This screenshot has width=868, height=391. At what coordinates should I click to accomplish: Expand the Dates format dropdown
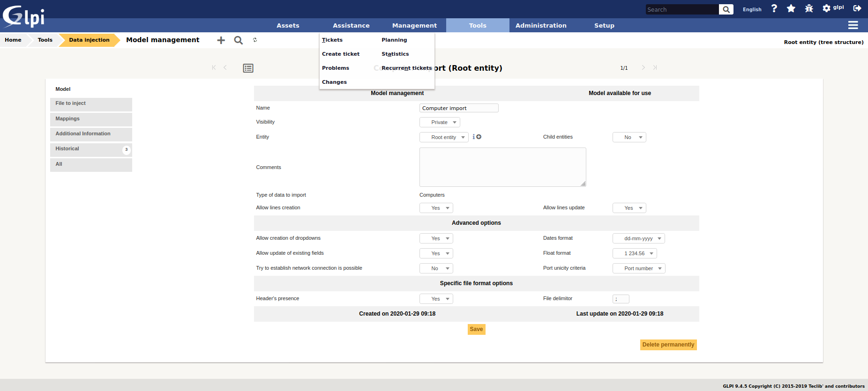point(638,238)
